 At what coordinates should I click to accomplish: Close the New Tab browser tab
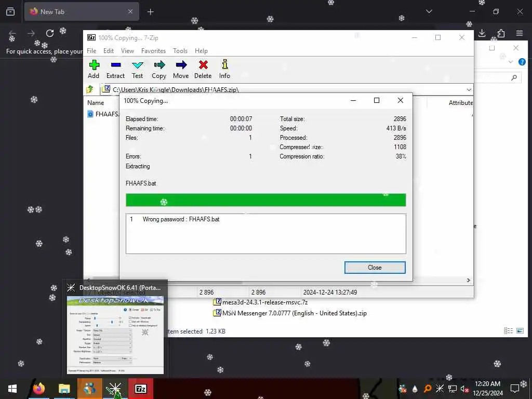(x=130, y=11)
